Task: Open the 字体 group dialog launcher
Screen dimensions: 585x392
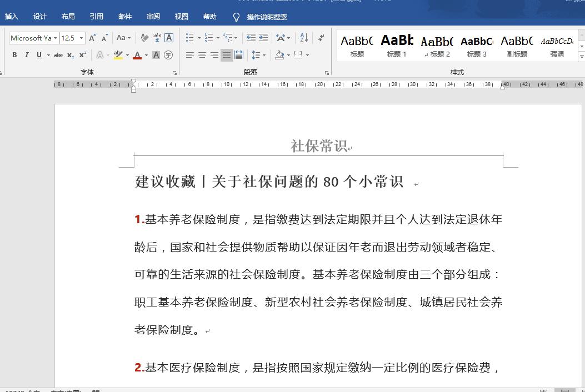Action: (174, 72)
